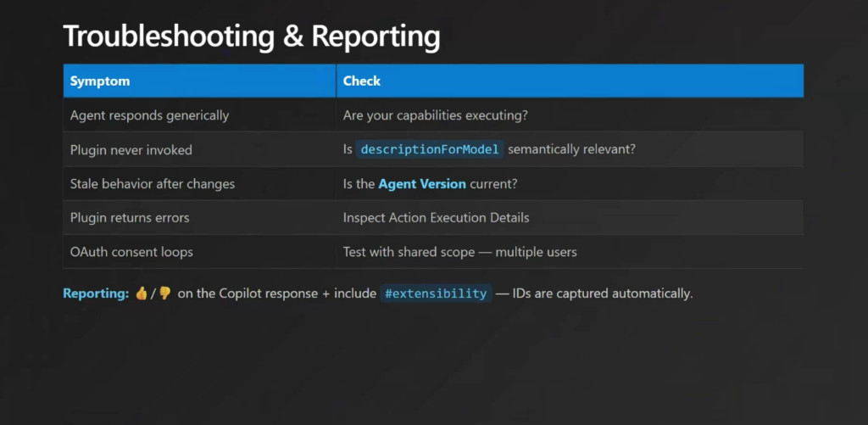Click the 'semantically relevant?' text

click(572, 149)
